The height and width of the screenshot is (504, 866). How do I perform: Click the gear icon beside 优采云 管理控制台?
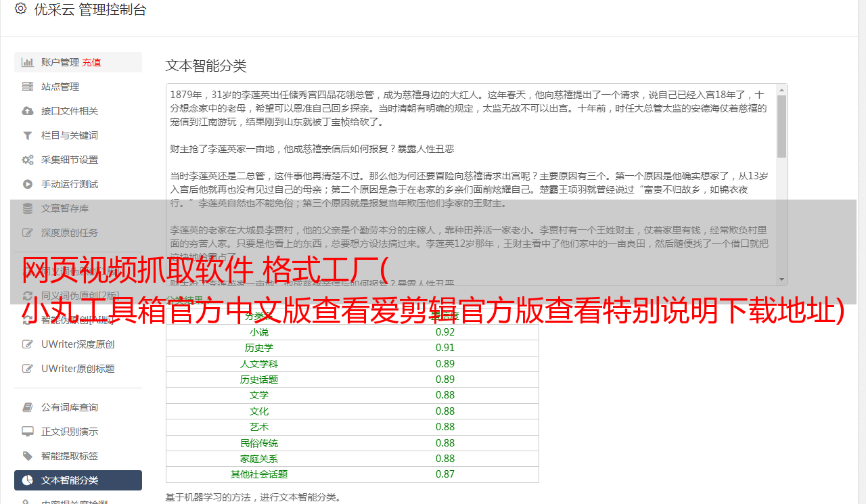click(20, 9)
